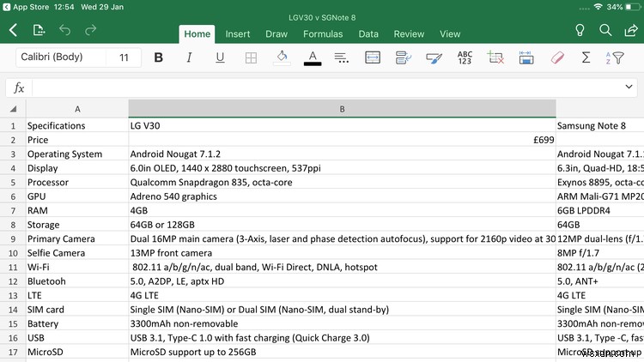The image size is (644, 362).
Task: Open font size 11 selector
Action: (x=124, y=57)
